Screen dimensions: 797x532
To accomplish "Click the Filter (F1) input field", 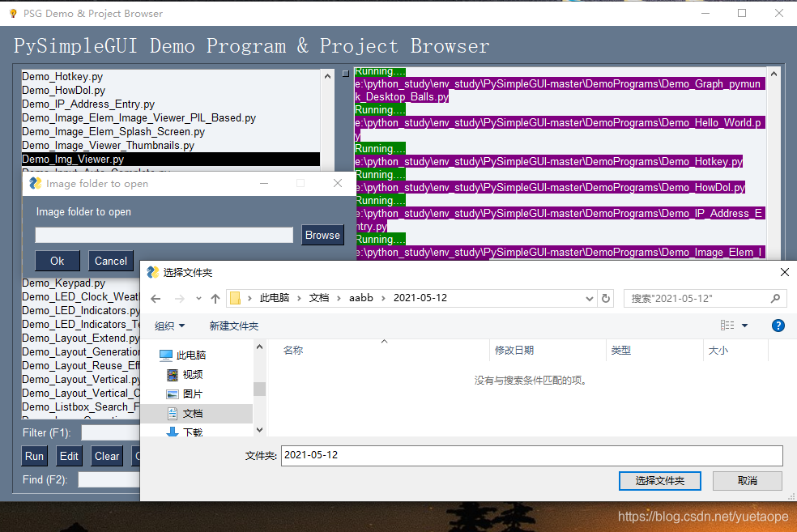I will pos(111,433).
